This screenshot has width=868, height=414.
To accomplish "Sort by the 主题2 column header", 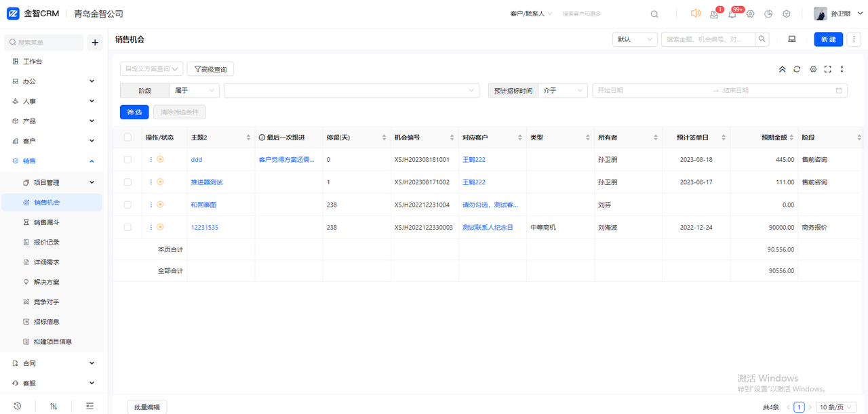I will click(221, 138).
